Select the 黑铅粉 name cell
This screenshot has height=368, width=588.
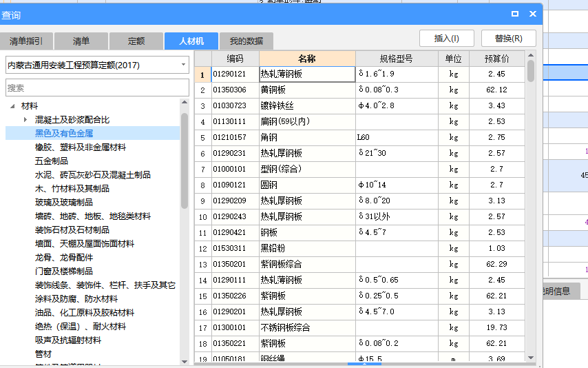click(307, 248)
